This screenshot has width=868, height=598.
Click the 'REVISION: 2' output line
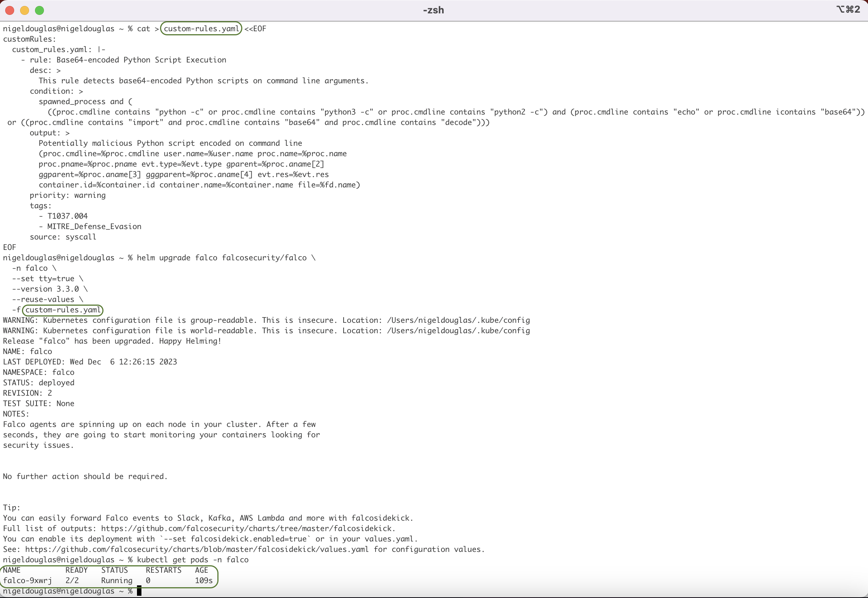point(28,393)
